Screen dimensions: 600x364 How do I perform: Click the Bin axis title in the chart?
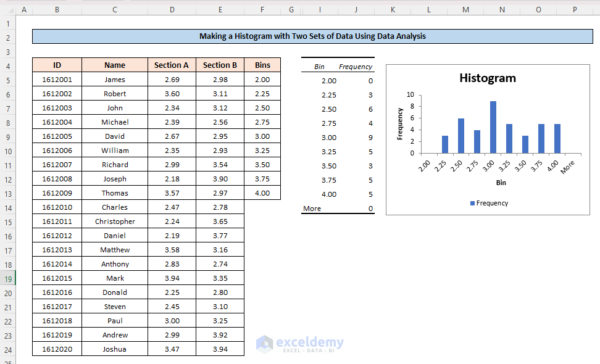click(x=501, y=182)
